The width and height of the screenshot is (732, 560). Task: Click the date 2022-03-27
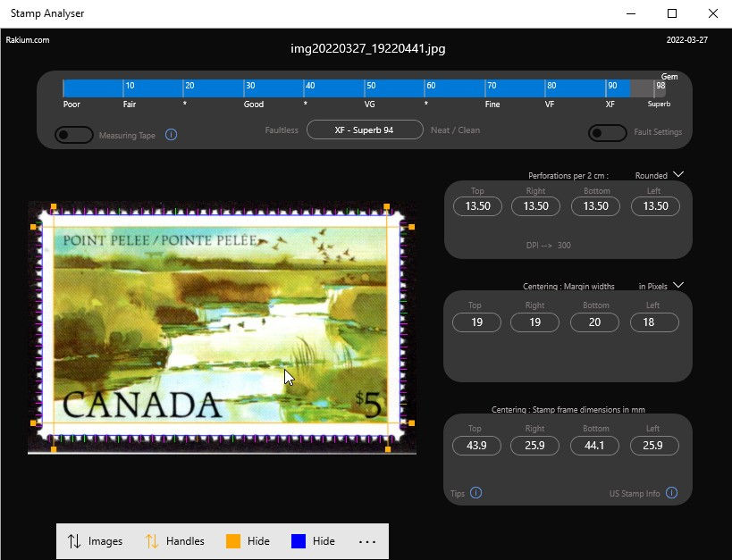pyautogui.click(x=686, y=40)
